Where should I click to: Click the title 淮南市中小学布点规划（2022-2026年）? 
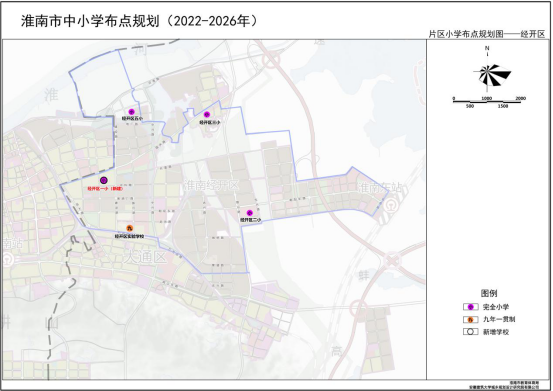[140, 21]
